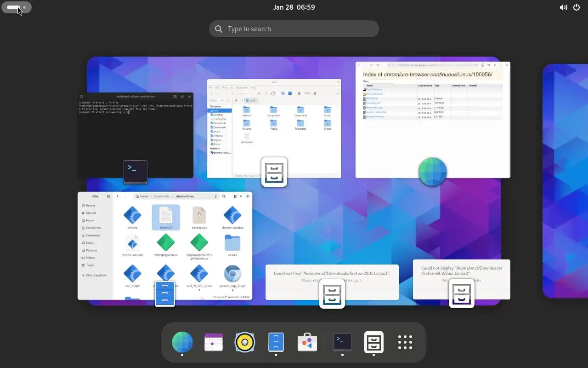The image size is (588, 368).
Task: Expand view-mode dropdown at vm3 toolbar end
Action: point(338,93)
